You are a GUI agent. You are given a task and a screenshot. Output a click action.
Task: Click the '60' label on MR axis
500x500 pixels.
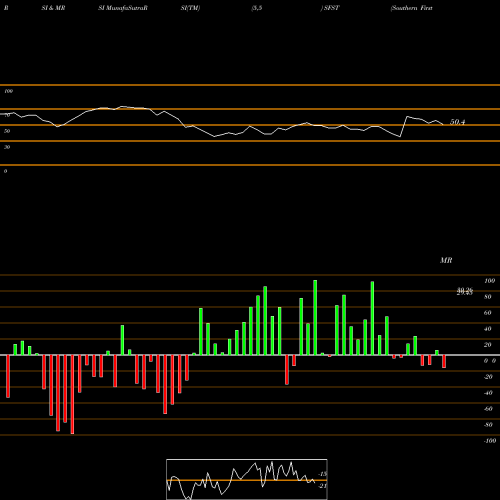(488, 313)
